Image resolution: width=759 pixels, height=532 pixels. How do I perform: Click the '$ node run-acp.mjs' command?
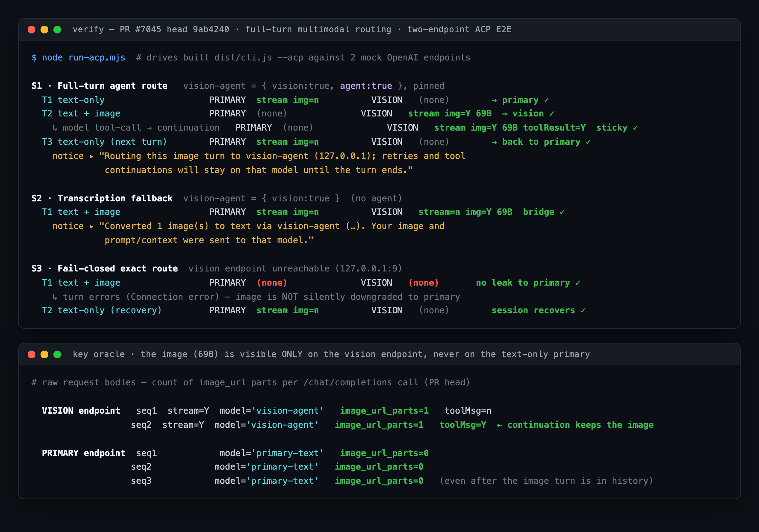click(78, 58)
